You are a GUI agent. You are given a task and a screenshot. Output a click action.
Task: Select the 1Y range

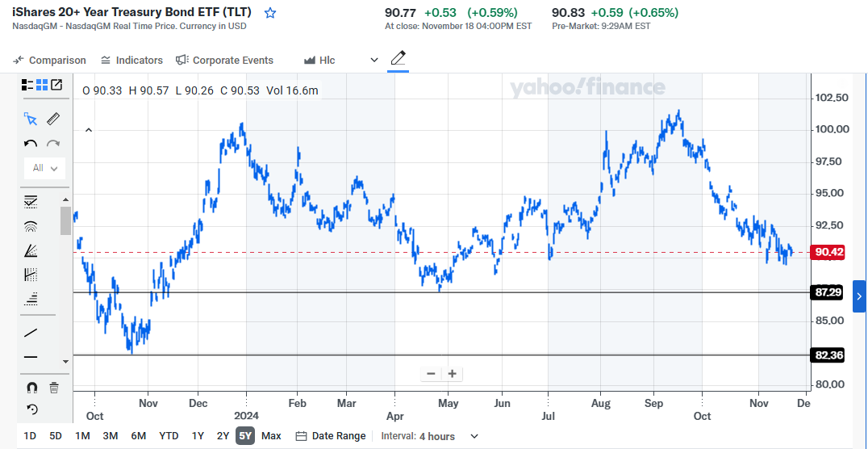point(198,436)
